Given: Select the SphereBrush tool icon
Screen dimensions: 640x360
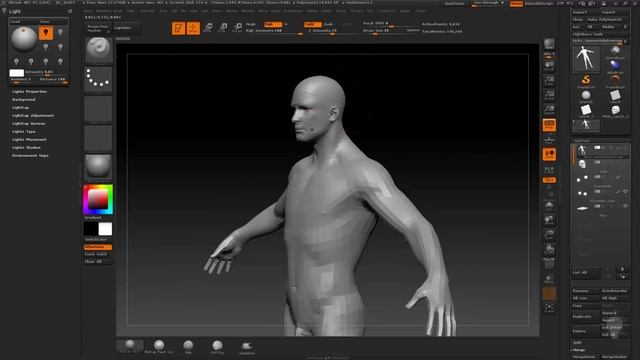Looking at the screenshot, I should [x=615, y=51].
